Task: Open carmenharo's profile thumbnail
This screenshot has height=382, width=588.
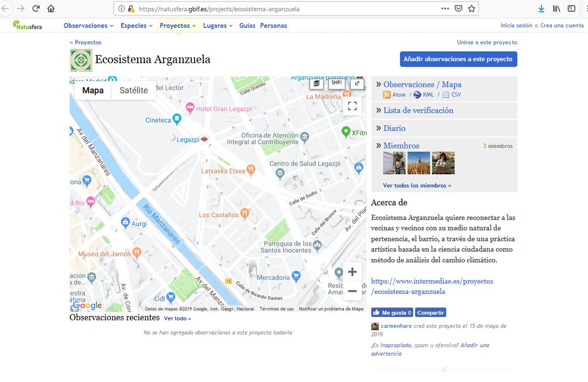Action: pos(375,326)
